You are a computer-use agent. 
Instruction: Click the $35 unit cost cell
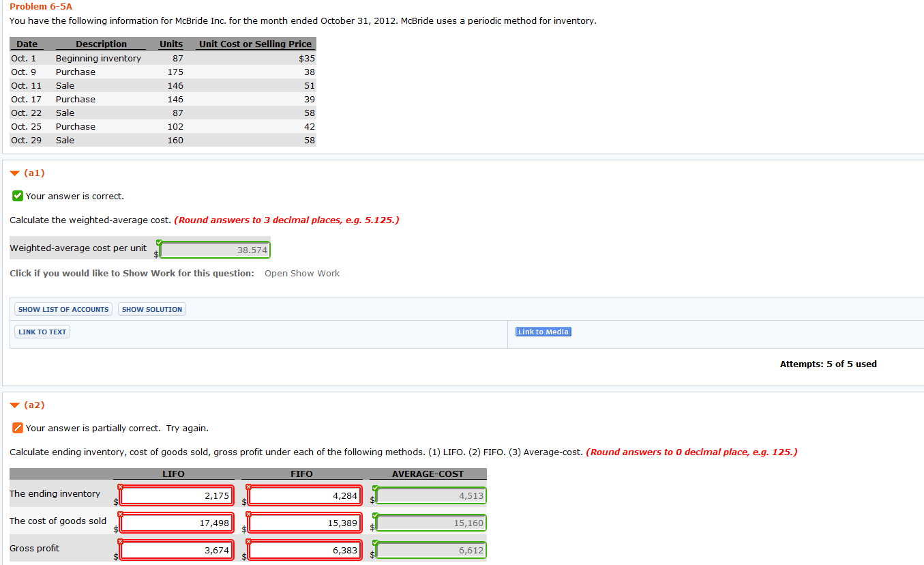click(307, 59)
